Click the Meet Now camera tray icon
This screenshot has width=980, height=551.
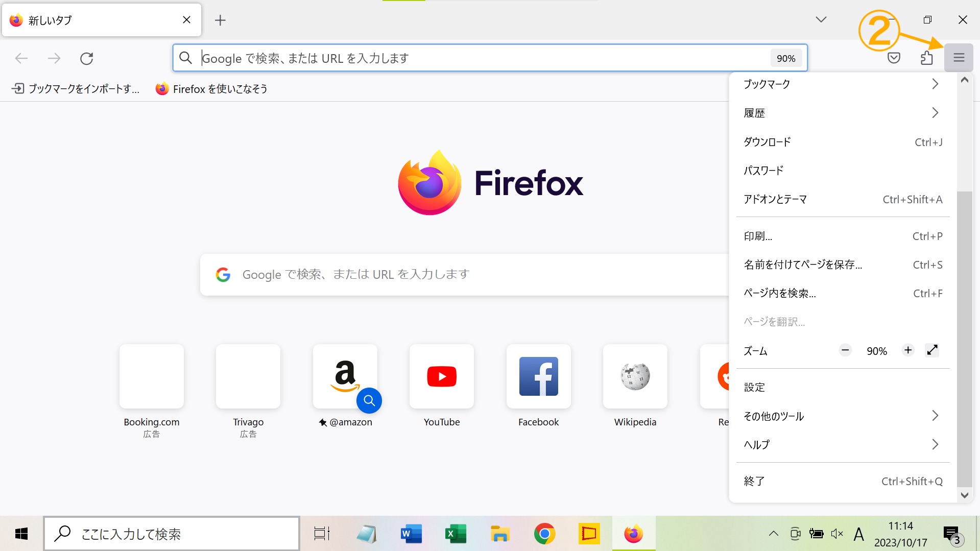pos(795,534)
